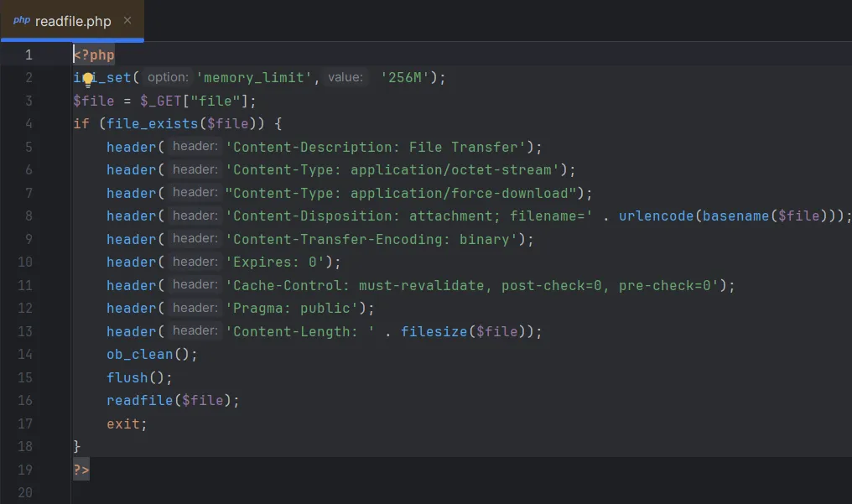The image size is (852, 504).
Task: Click the closing ?> PHP tag
Action: pos(81,470)
